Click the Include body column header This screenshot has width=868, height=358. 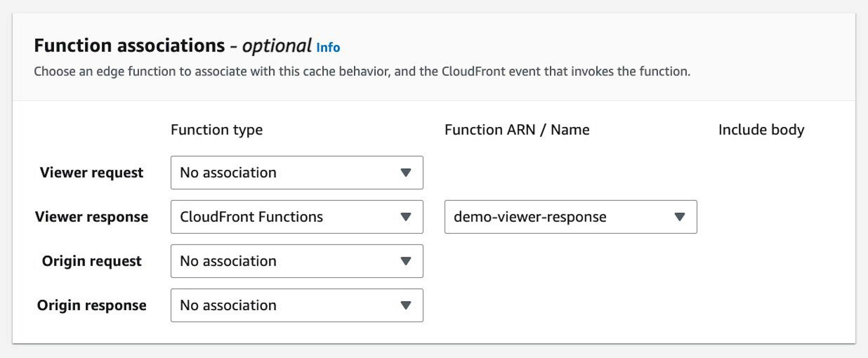[761, 130]
